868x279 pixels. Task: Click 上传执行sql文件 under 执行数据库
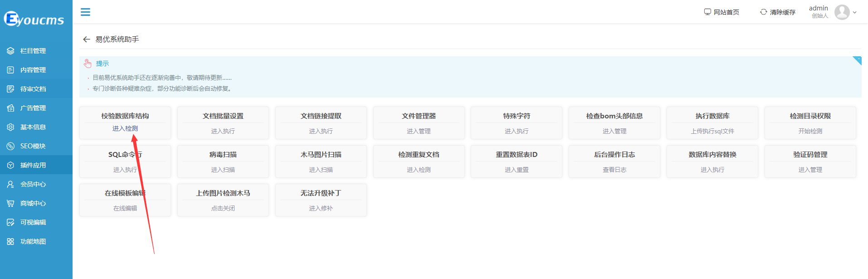[712, 131]
